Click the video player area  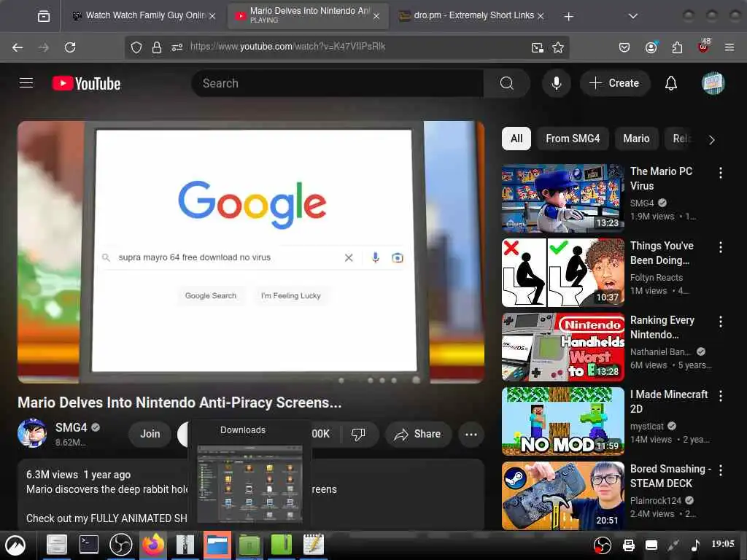(x=251, y=252)
